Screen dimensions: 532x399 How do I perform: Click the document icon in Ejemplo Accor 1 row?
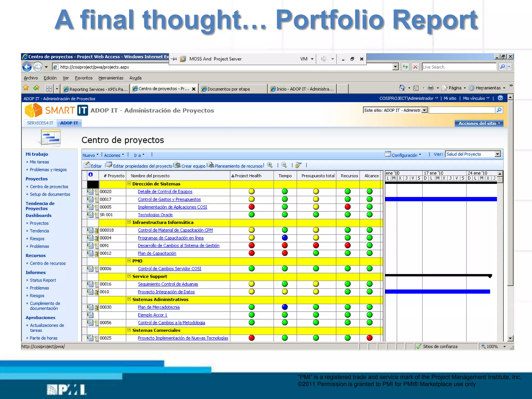90,315
